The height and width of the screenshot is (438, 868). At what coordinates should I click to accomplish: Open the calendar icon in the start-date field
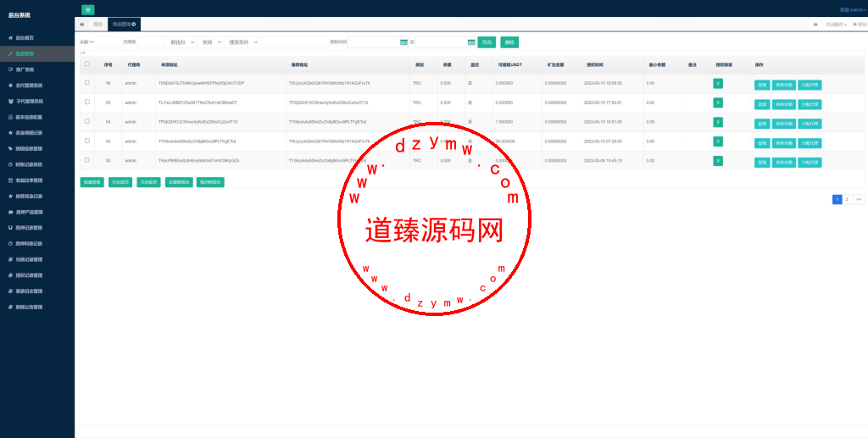tap(403, 42)
